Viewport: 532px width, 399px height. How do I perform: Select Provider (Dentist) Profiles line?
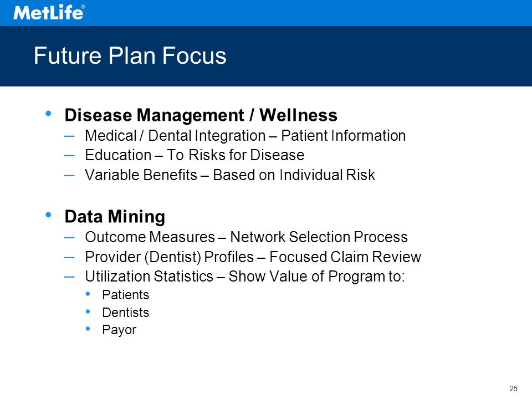[x=253, y=257]
